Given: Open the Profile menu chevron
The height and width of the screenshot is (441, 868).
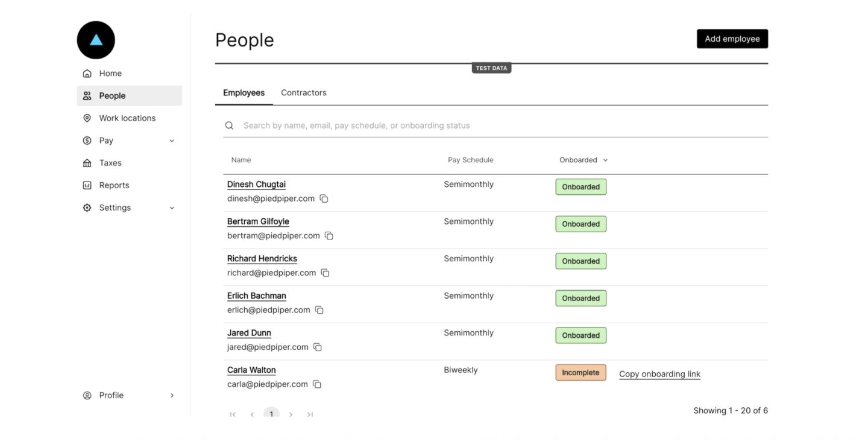Looking at the screenshot, I should tap(172, 395).
